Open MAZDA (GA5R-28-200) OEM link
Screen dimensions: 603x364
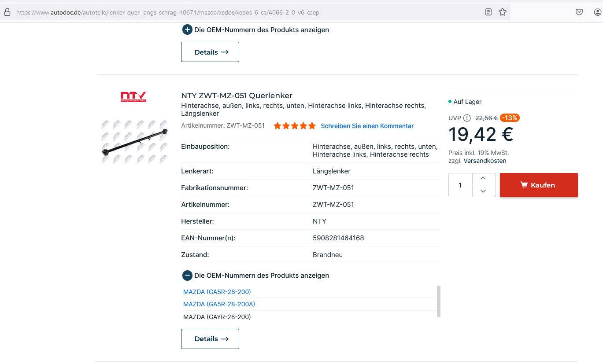[217, 292]
